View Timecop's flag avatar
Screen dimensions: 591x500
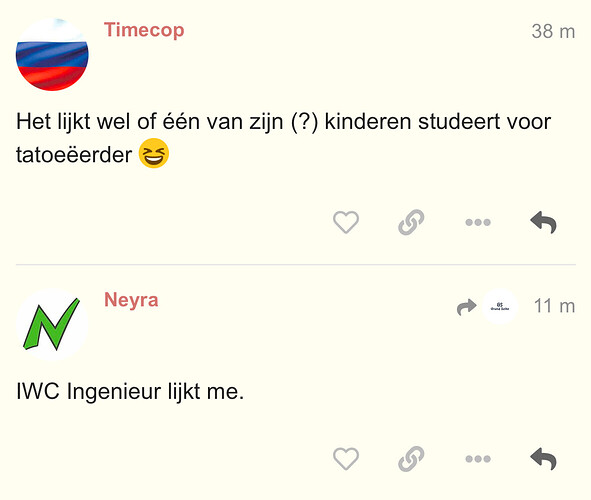pyautogui.click(x=52, y=55)
